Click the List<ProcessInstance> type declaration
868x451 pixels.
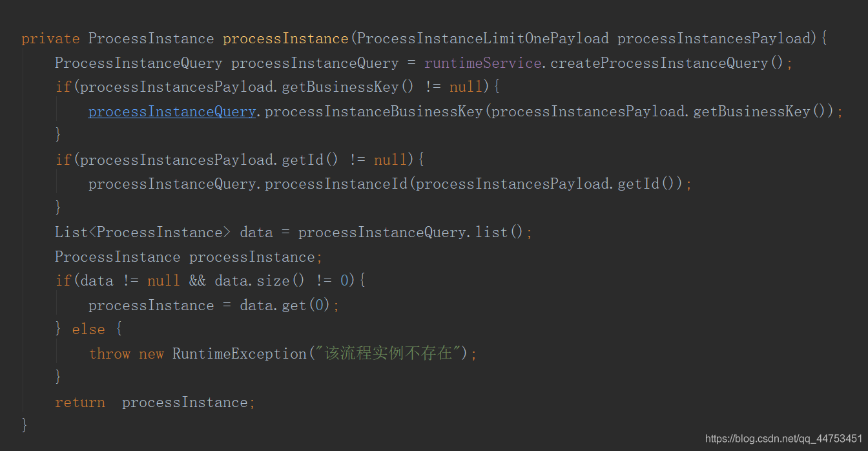pyautogui.click(x=143, y=233)
